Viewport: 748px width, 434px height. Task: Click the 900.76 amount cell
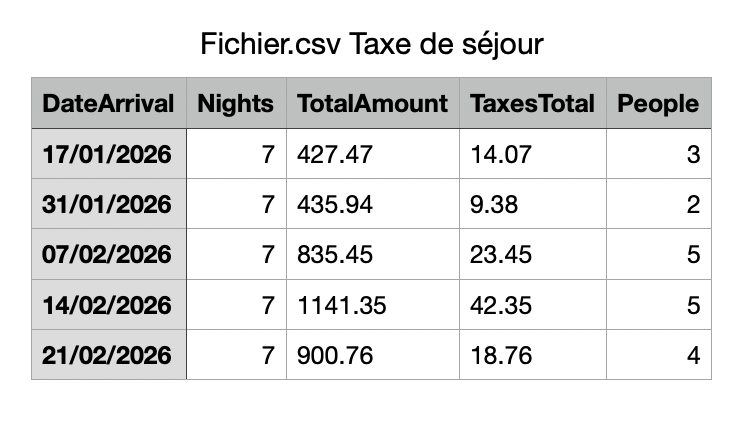tap(372, 354)
